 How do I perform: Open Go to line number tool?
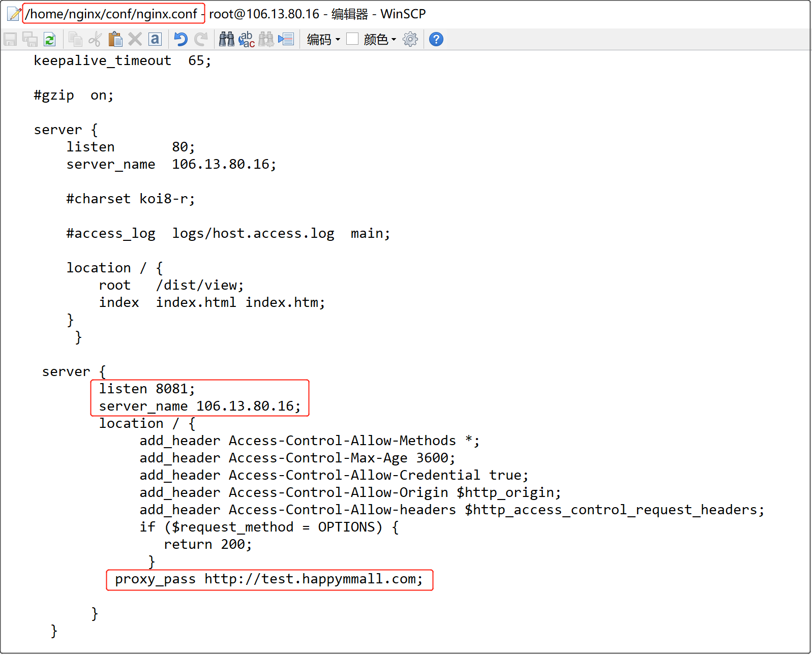tap(286, 39)
